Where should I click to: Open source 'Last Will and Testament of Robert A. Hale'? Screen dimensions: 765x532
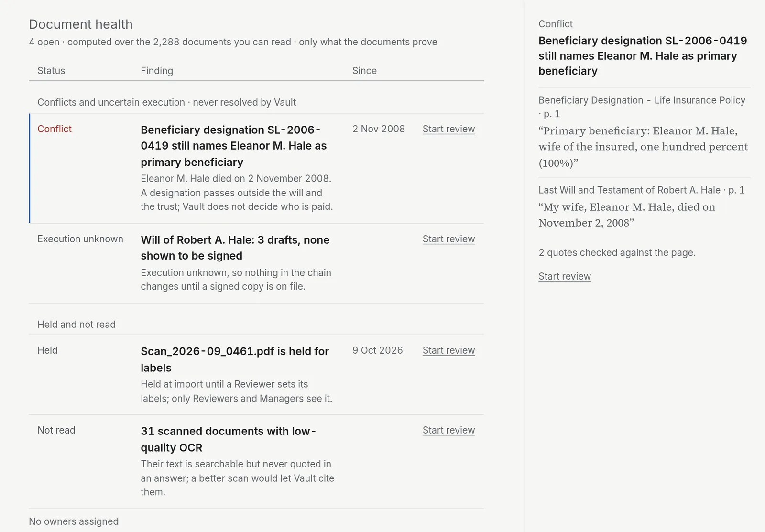pyautogui.click(x=642, y=190)
